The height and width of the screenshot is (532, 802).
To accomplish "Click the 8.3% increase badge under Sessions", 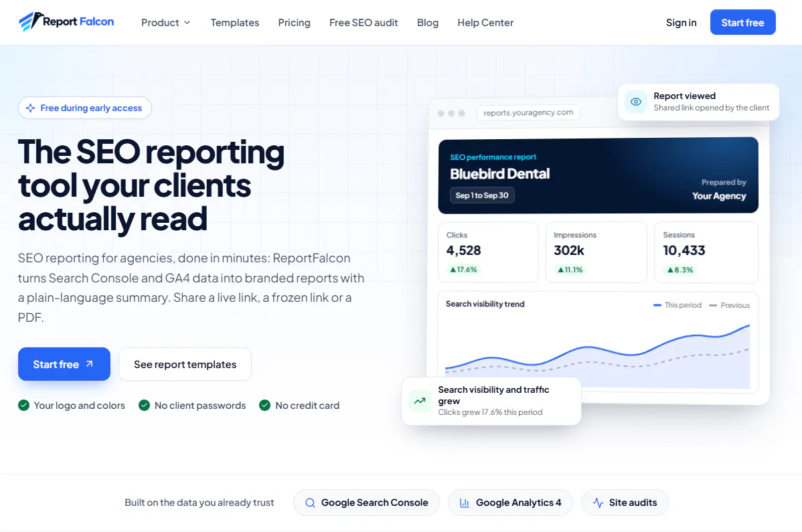I will click(680, 269).
